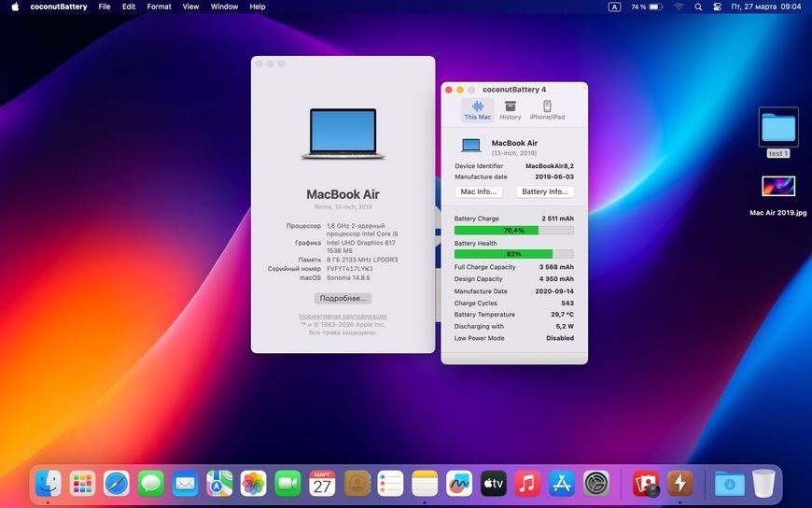Open the View menu
This screenshot has width=812, height=508.
(x=190, y=7)
